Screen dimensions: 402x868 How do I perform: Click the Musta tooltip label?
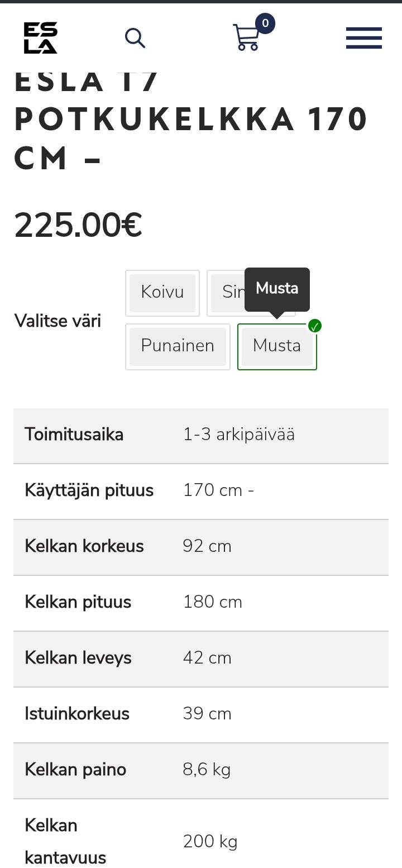(x=277, y=289)
